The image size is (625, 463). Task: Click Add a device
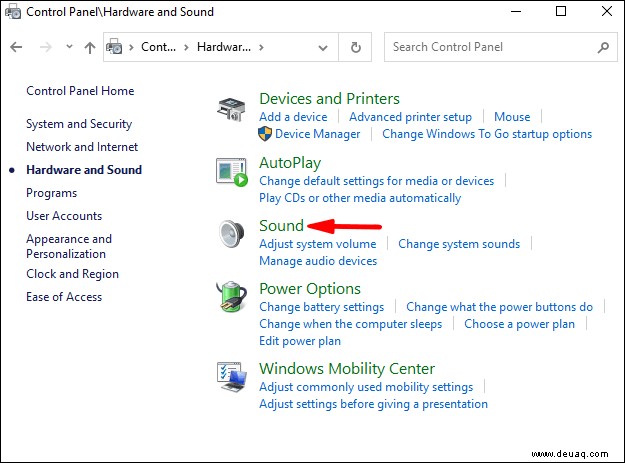293,117
